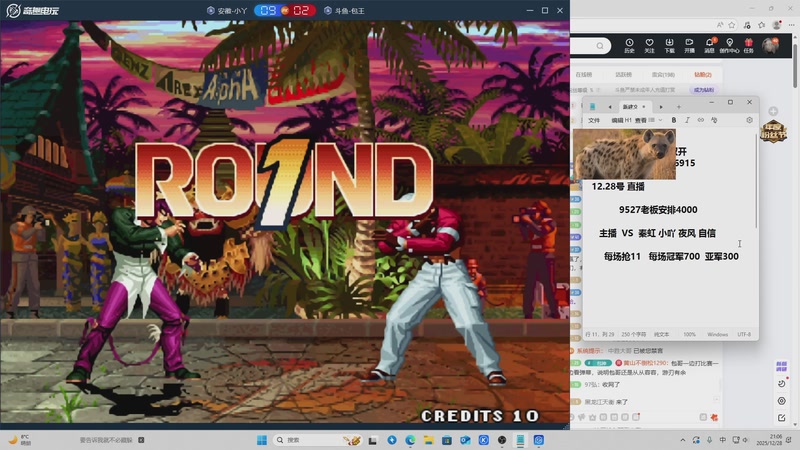Open the weather widget on taskbar
Viewport: 800px width, 450px height.
coord(19,440)
